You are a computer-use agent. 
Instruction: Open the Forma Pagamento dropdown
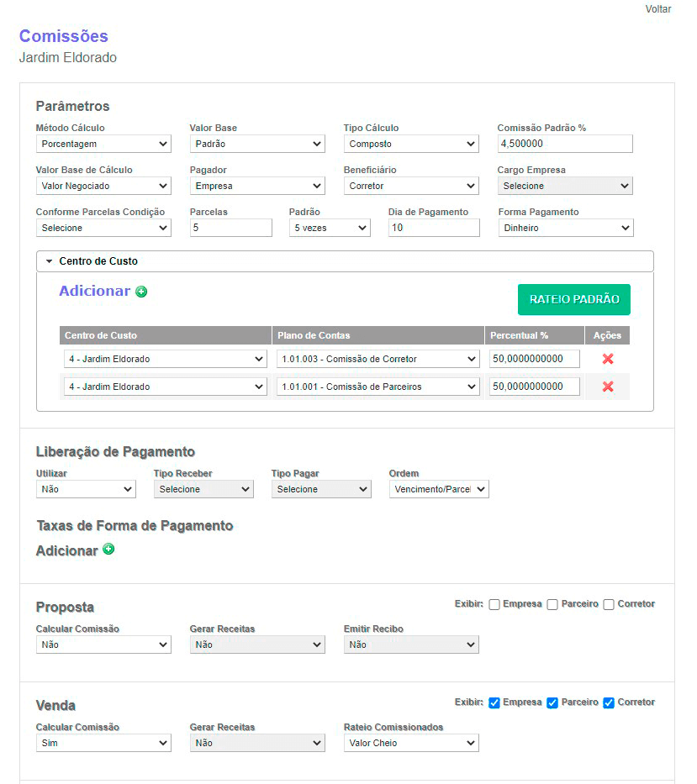(x=565, y=228)
